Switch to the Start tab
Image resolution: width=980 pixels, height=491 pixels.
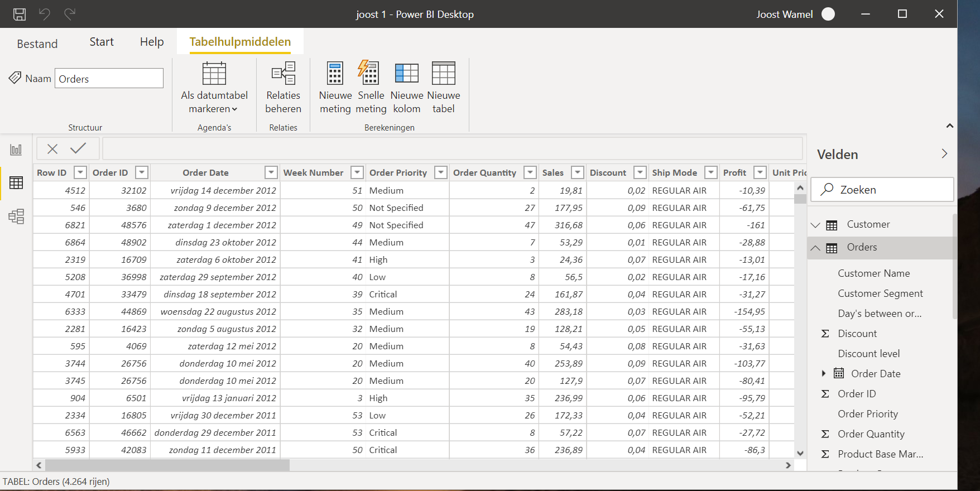point(102,42)
